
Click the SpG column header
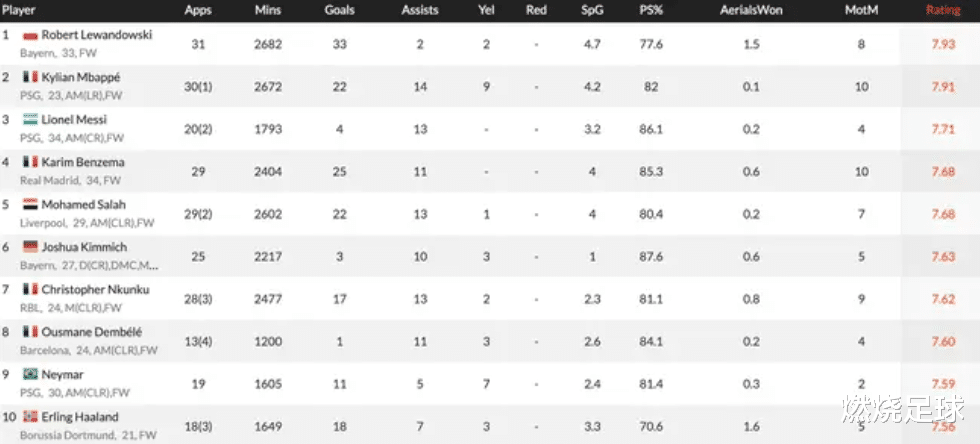pos(592,10)
